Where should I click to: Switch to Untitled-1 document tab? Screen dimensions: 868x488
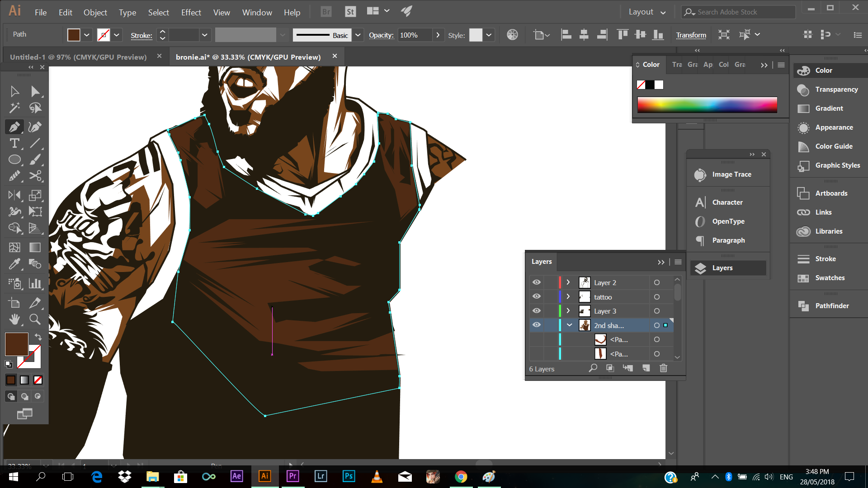(79, 57)
